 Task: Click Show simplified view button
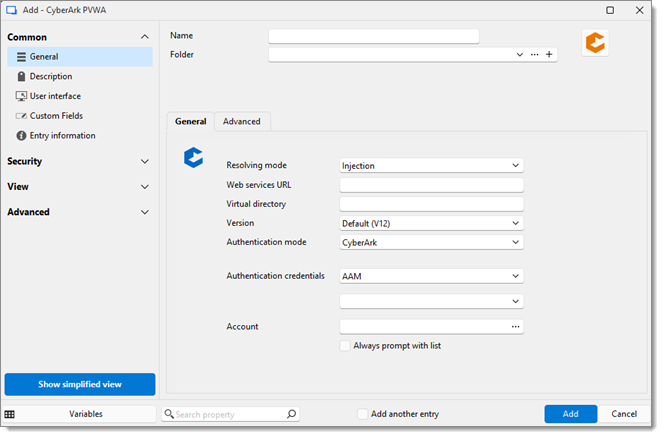[80, 385]
